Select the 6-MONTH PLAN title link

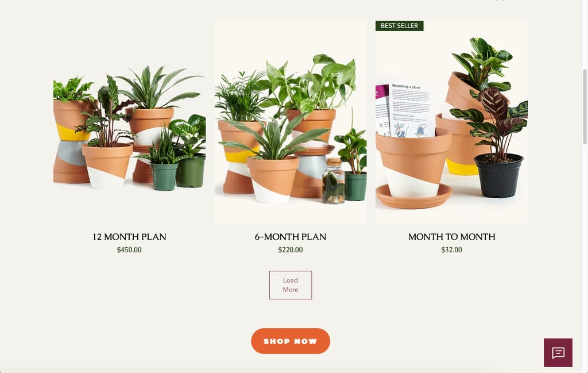pyautogui.click(x=291, y=237)
